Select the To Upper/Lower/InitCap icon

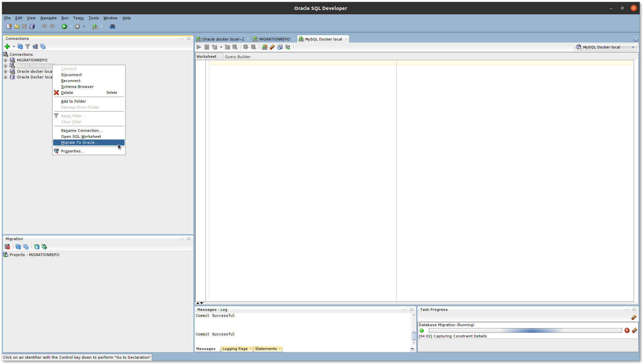288,47
